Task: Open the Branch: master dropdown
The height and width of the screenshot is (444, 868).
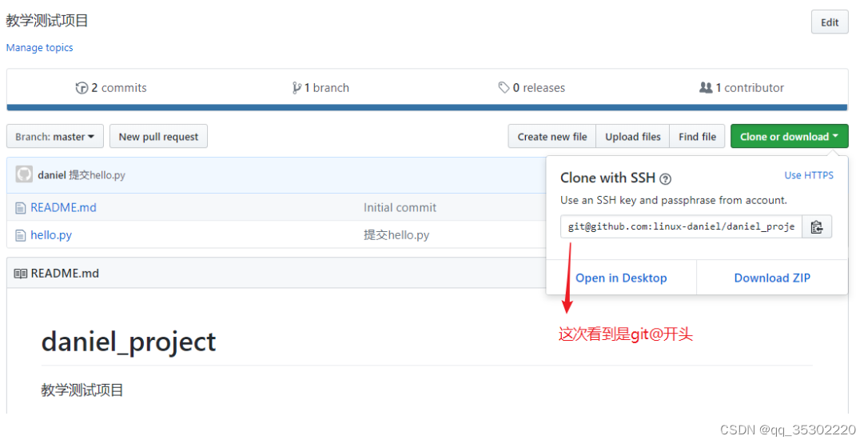Action: coord(55,136)
